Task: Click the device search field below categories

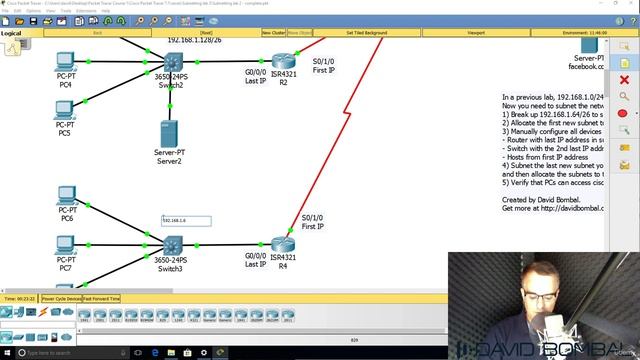Action: (x=38, y=325)
